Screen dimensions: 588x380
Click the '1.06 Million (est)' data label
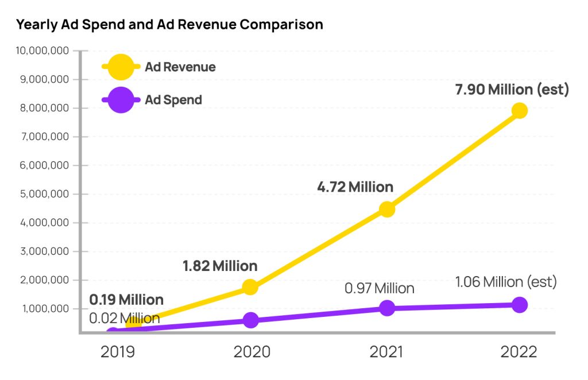tap(506, 282)
